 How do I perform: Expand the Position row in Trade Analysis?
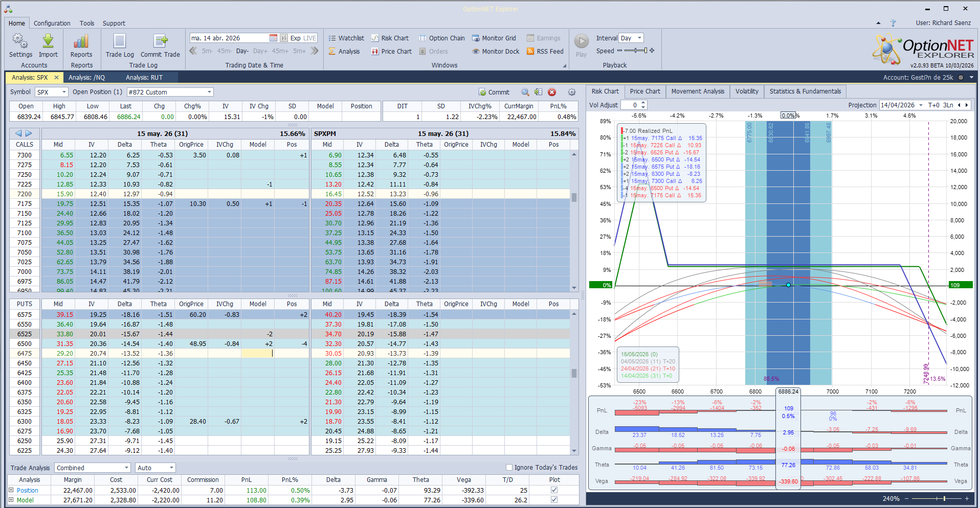[x=11, y=490]
